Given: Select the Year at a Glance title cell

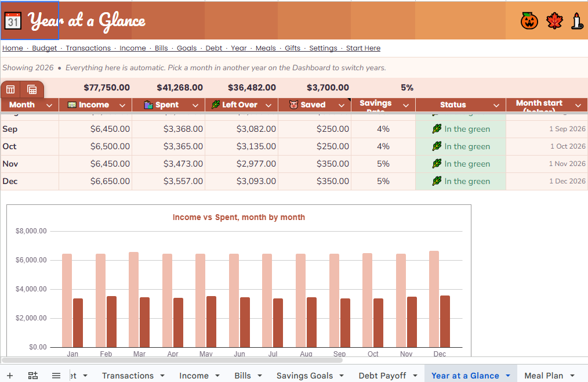Looking at the screenshot, I should [x=30, y=20].
